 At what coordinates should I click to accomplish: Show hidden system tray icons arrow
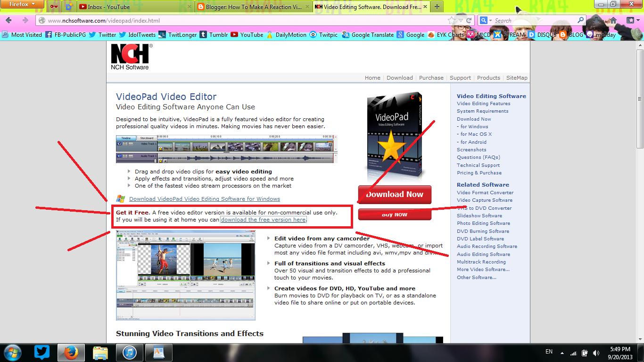pyautogui.click(x=561, y=353)
